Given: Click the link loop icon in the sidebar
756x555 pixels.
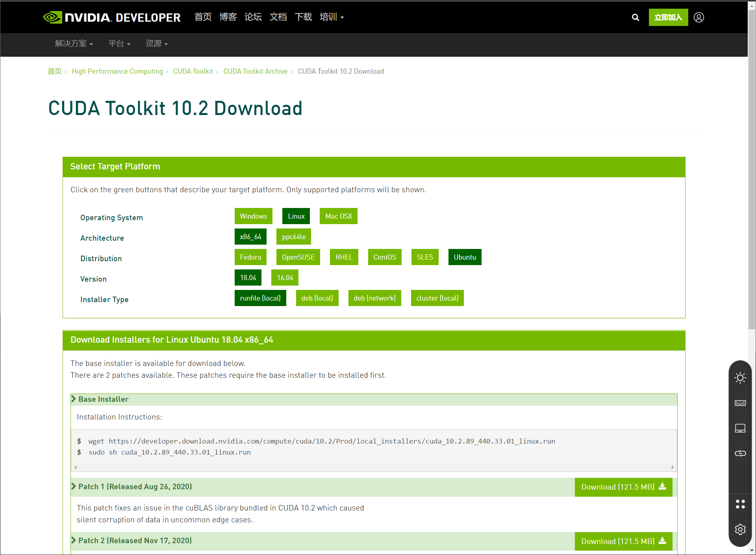Looking at the screenshot, I should coord(740,453).
